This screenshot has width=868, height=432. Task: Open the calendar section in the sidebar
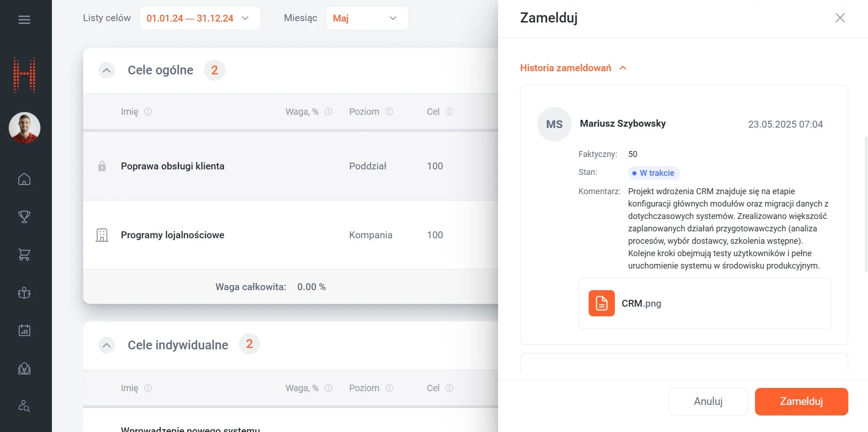tap(24, 331)
